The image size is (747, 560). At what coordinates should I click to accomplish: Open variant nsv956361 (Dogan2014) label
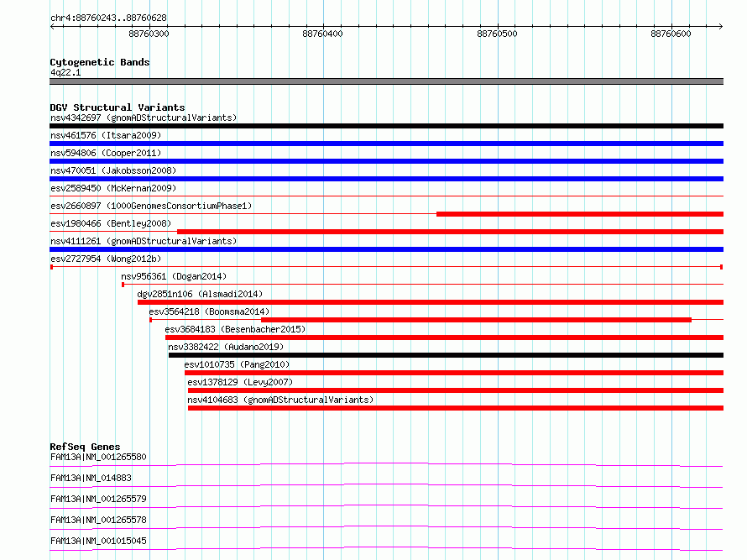[174, 276]
